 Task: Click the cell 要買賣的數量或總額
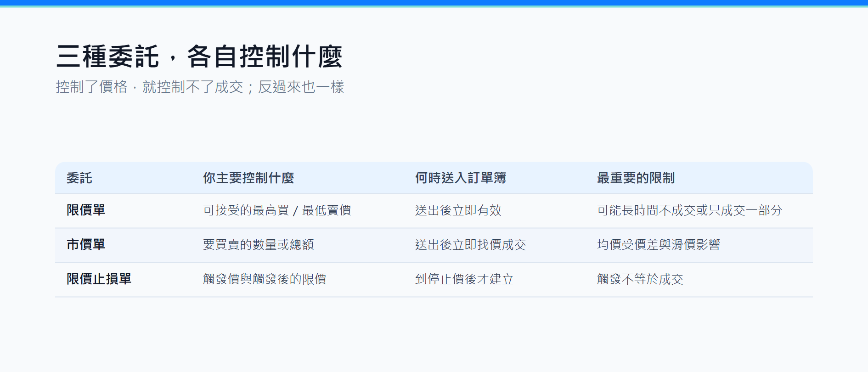tap(259, 245)
